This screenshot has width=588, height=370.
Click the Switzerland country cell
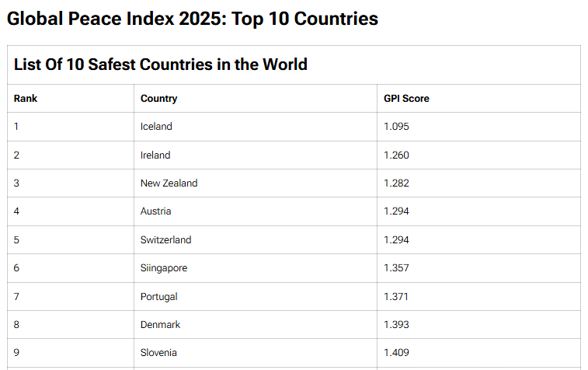click(x=165, y=239)
